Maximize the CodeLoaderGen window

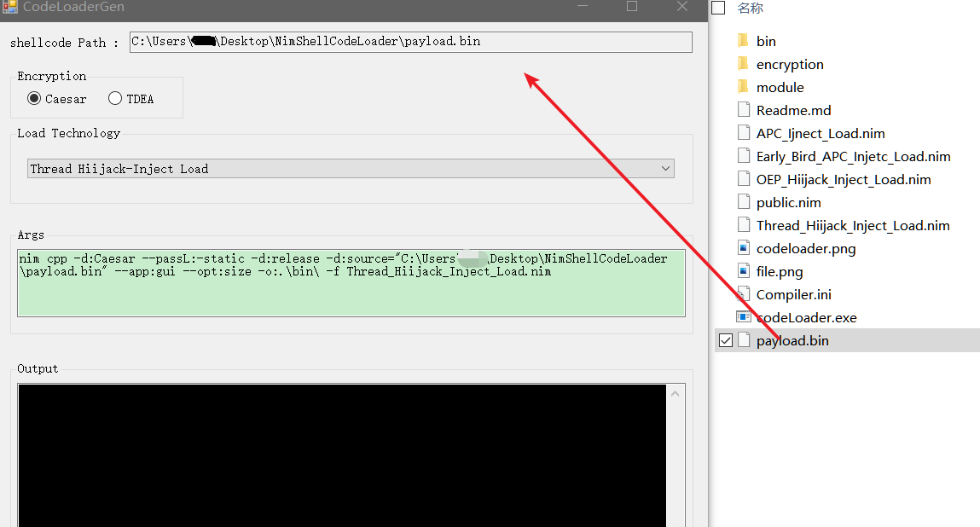[632, 6]
